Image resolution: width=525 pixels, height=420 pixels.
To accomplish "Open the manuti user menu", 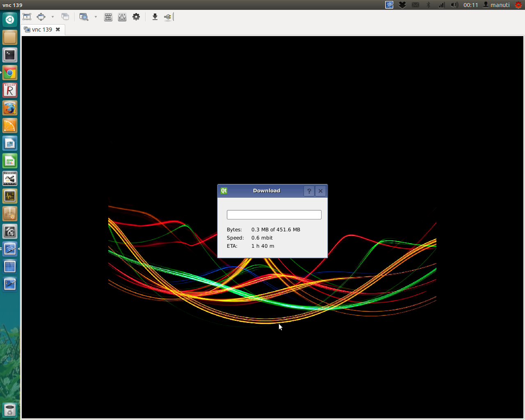I will coord(496,5).
